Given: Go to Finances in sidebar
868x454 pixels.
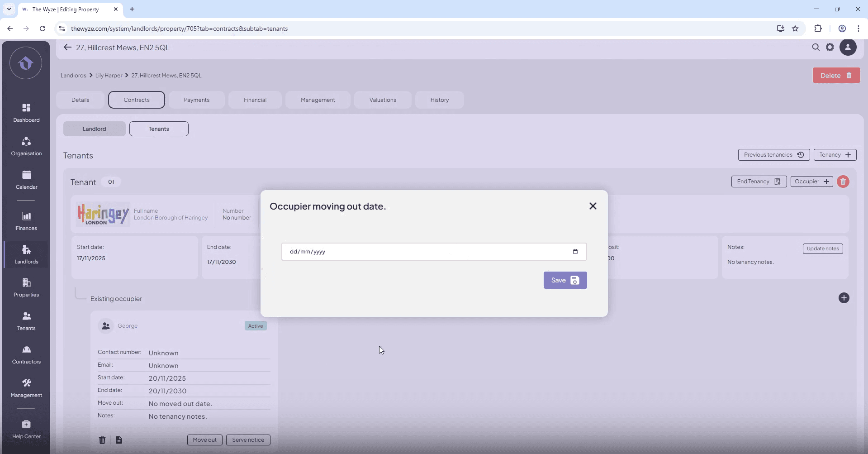Looking at the screenshot, I should click(x=26, y=221).
